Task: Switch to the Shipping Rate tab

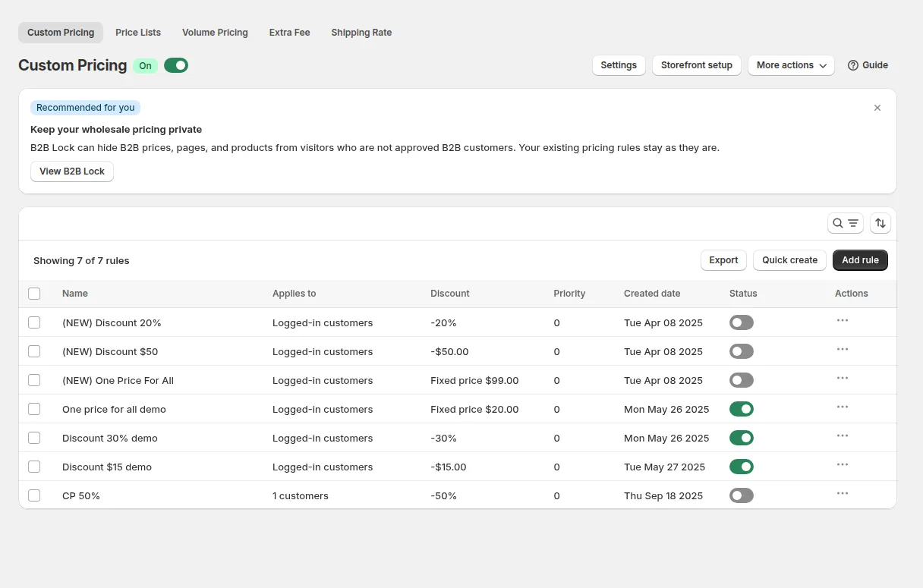Action: pos(361,33)
